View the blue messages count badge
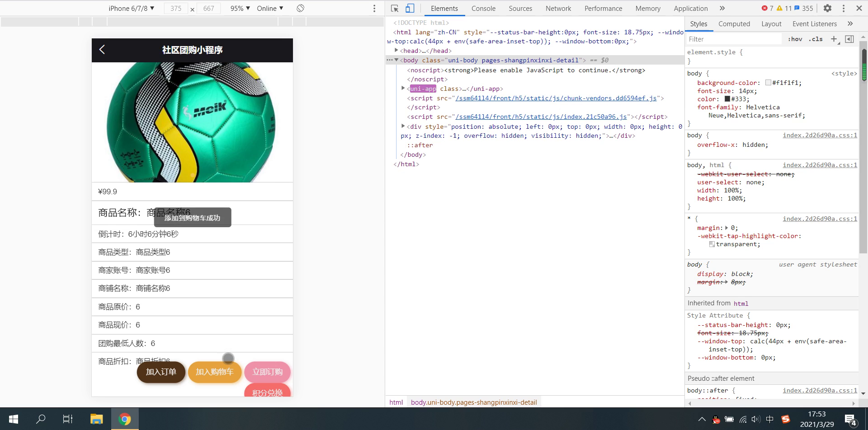The width and height of the screenshot is (868, 430). tap(804, 8)
